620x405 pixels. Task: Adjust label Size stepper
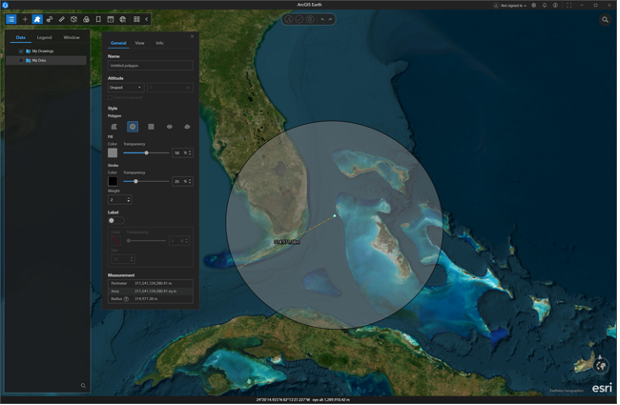pyautogui.click(x=132, y=260)
